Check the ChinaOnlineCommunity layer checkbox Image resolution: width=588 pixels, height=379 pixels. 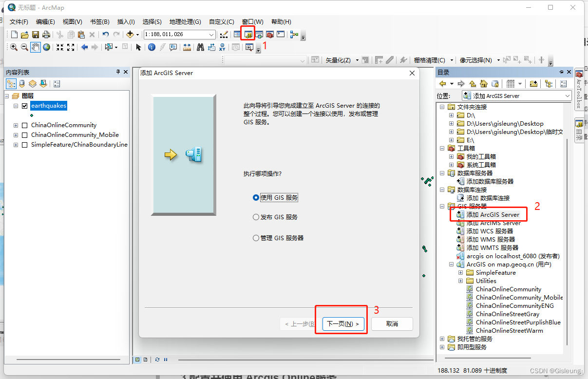click(x=25, y=125)
